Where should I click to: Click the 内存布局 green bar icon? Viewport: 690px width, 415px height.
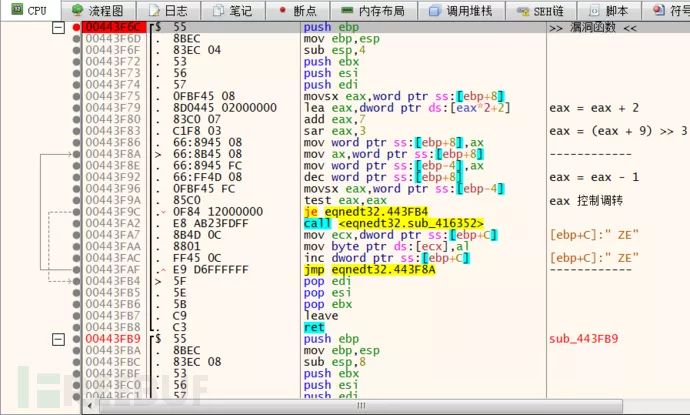[x=347, y=10]
